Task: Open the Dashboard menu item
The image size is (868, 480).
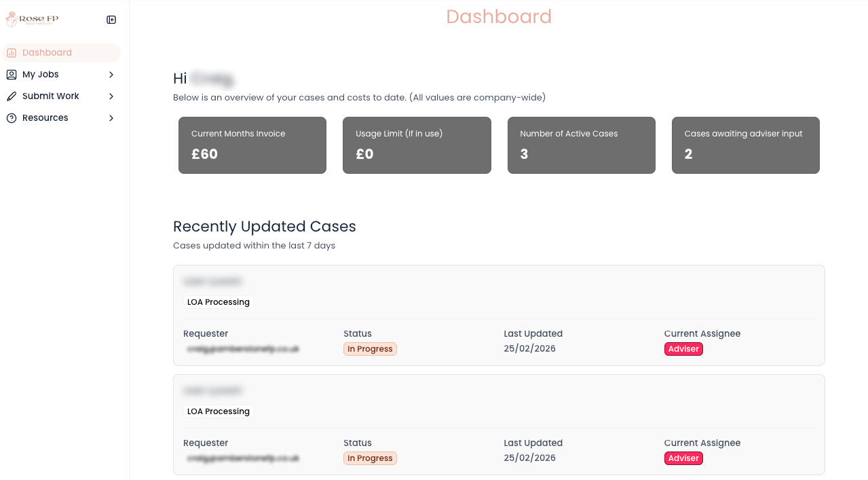Action: (x=47, y=53)
